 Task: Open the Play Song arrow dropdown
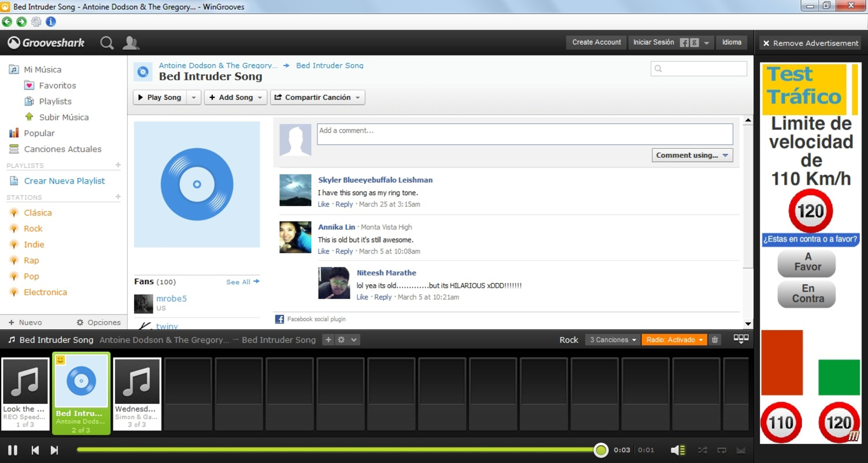(x=194, y=97)
